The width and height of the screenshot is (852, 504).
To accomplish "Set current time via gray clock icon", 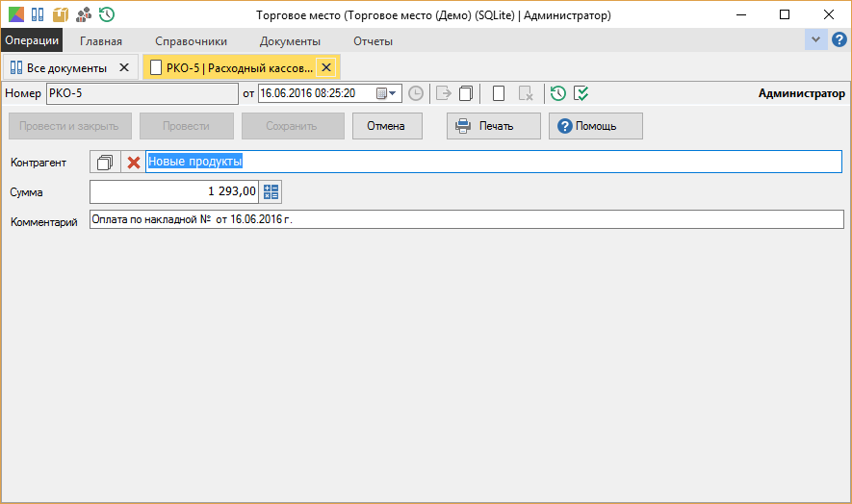I will click(x=416, y=93).
